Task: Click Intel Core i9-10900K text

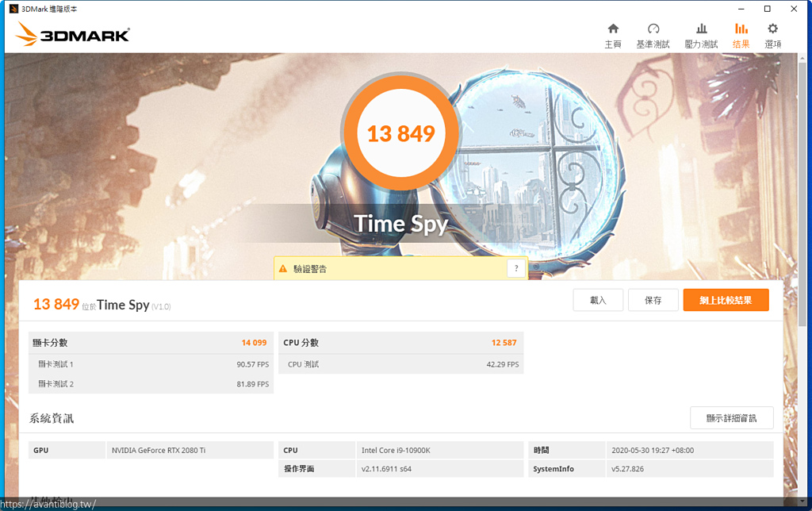Action: [x=396, y=451]
